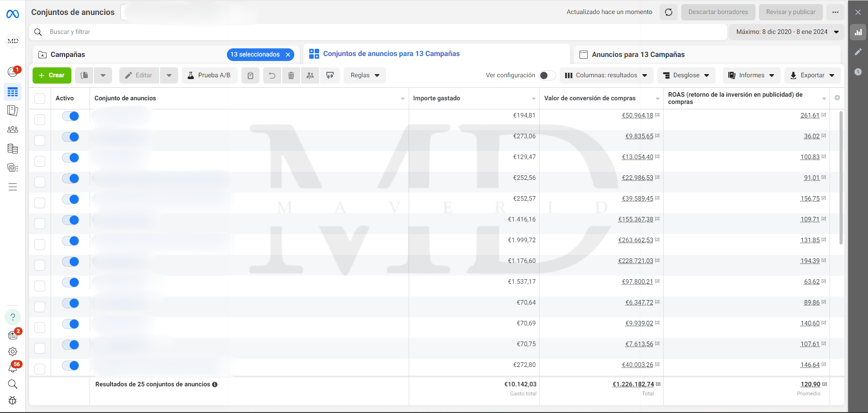Open the Prueba A/B test tool

pos(209,75)
